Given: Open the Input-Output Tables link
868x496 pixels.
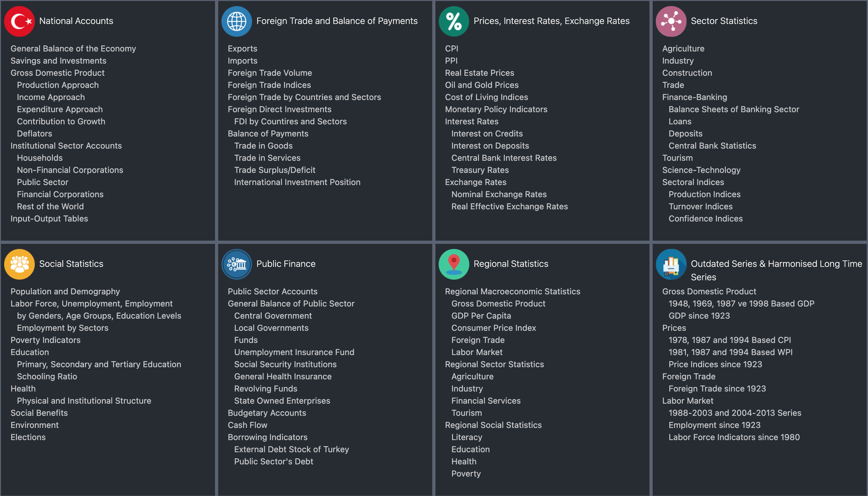Looking at the screenshot, I should pyautogui.click(x=49, y=219).
